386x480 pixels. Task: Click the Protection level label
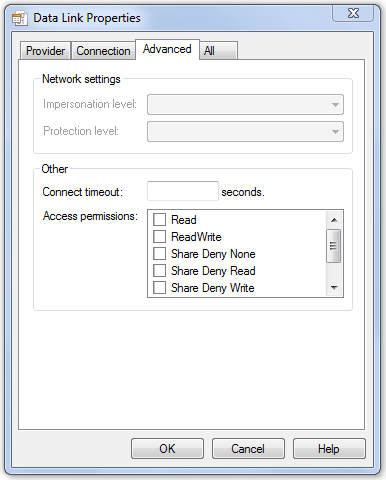coord(81,131)
